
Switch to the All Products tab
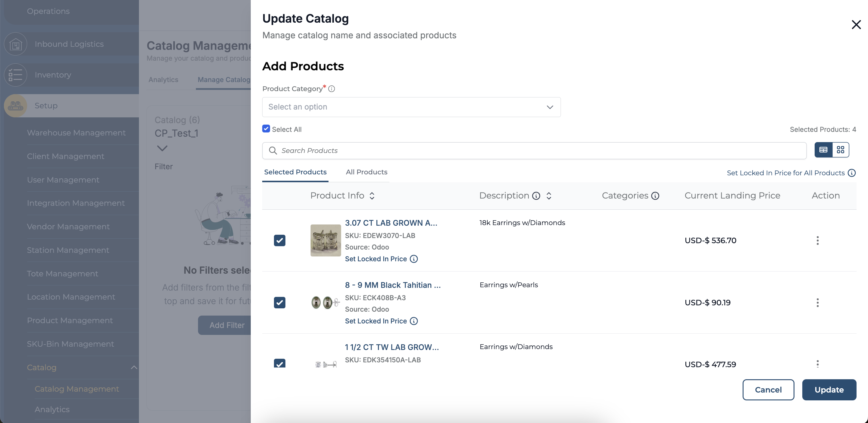(x=366, y=172)
